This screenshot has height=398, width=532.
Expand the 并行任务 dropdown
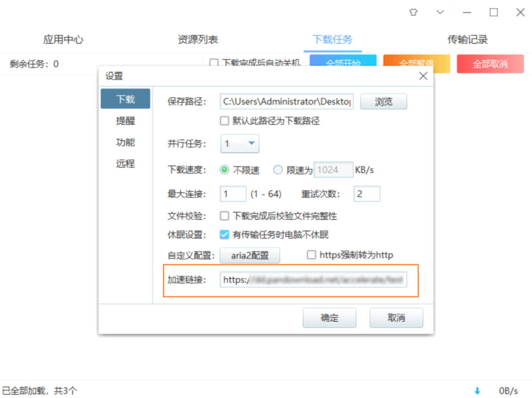[x=239, y=144]
